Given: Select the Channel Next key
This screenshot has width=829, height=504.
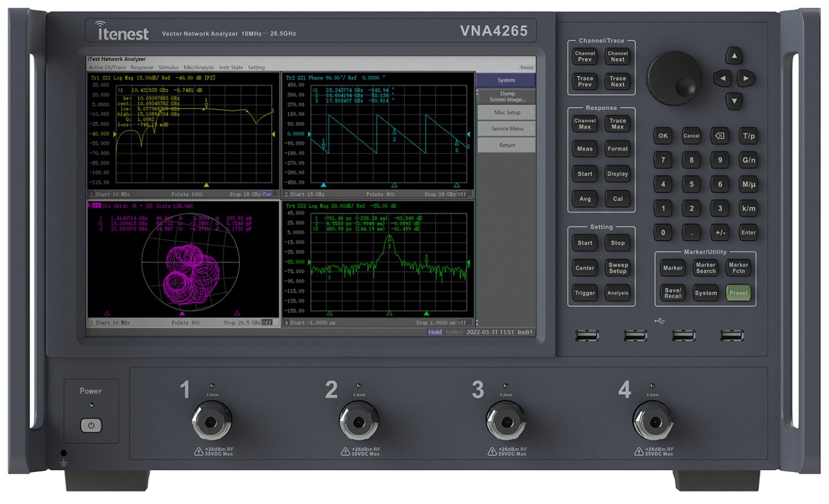Looking at the screenshot, I should 618,56.
